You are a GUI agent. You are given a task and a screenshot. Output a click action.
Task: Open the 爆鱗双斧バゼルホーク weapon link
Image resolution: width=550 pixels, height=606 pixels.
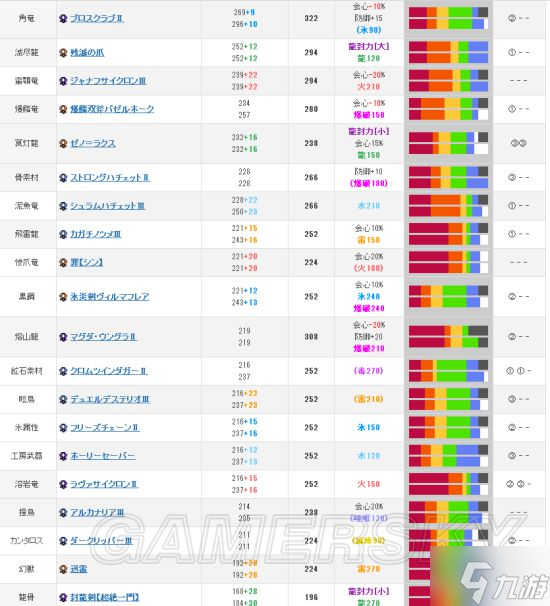click(112, 109)
